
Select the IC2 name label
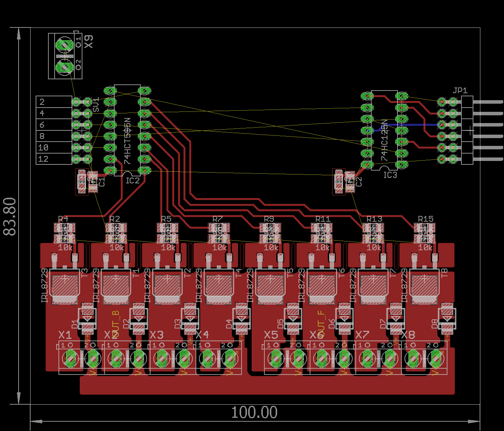point(132,181)
